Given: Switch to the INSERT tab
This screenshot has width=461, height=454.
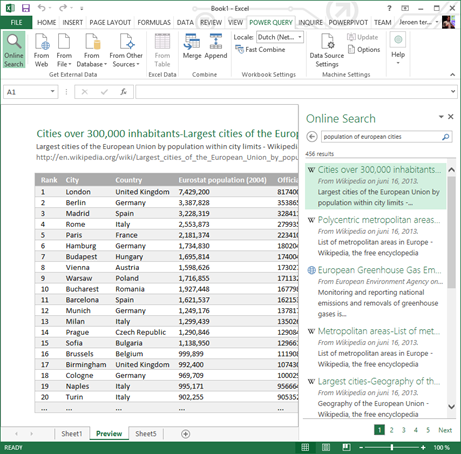Looking at the screenshot, I should [73, 23].
